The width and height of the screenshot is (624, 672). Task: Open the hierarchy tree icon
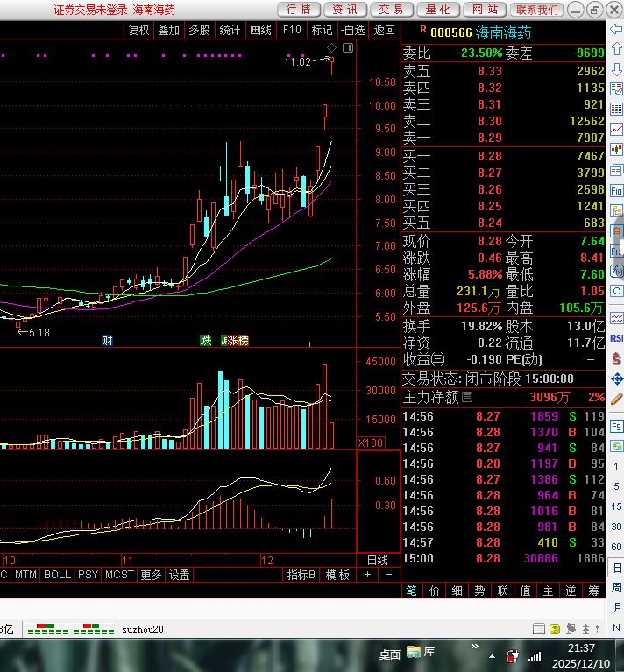tap(616, 210)
